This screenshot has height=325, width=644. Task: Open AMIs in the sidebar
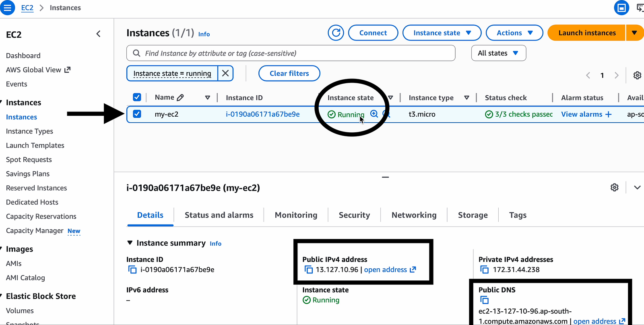(14, 263)
